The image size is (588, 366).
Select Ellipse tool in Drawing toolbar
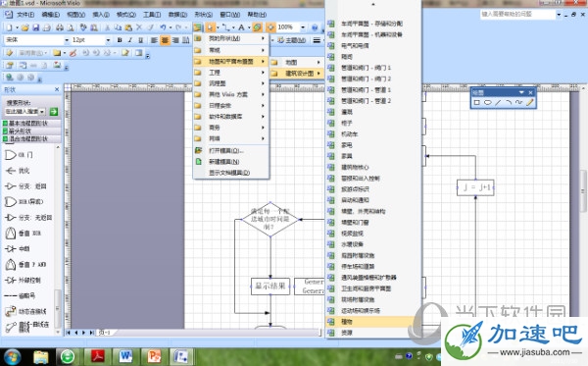pyautogui.click(x=487, y=102)
